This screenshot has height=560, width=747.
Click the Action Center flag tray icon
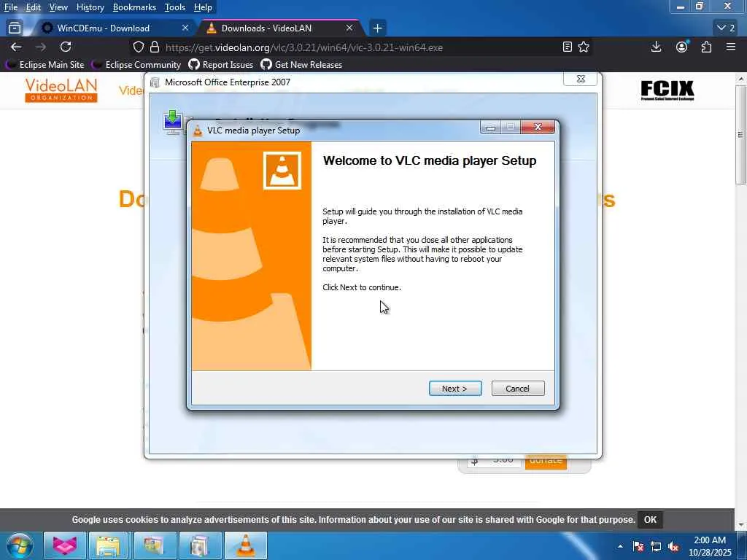click(638, 546)
